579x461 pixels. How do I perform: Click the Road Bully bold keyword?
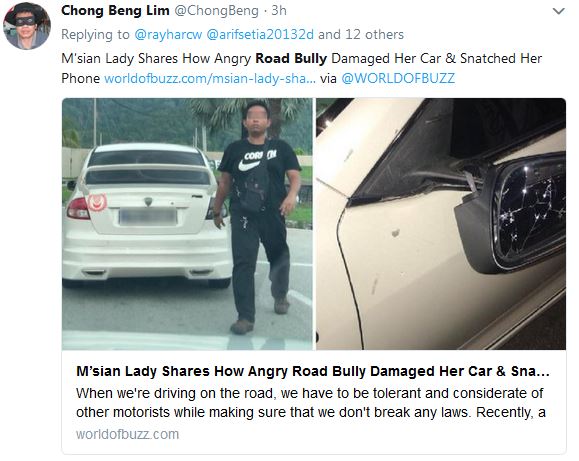pyautogui.click(x=291, y=58)
